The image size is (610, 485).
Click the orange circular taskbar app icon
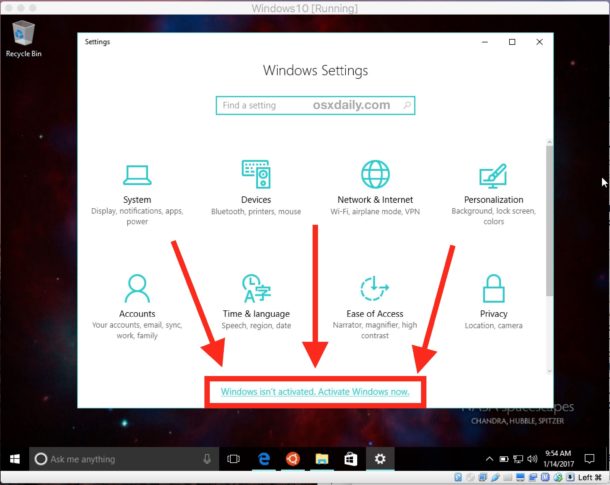[293, 459]
